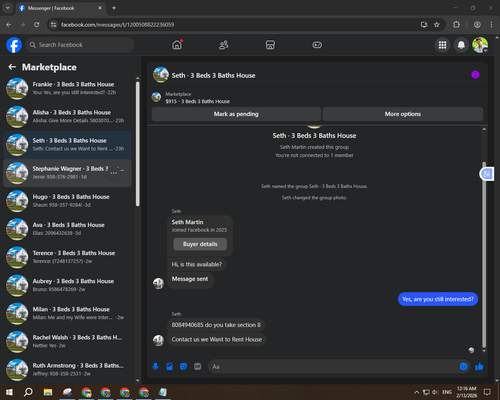Click message '8084940685 do you take section 8'
Screen dimensions: 500x400
(x=216, y=325)
